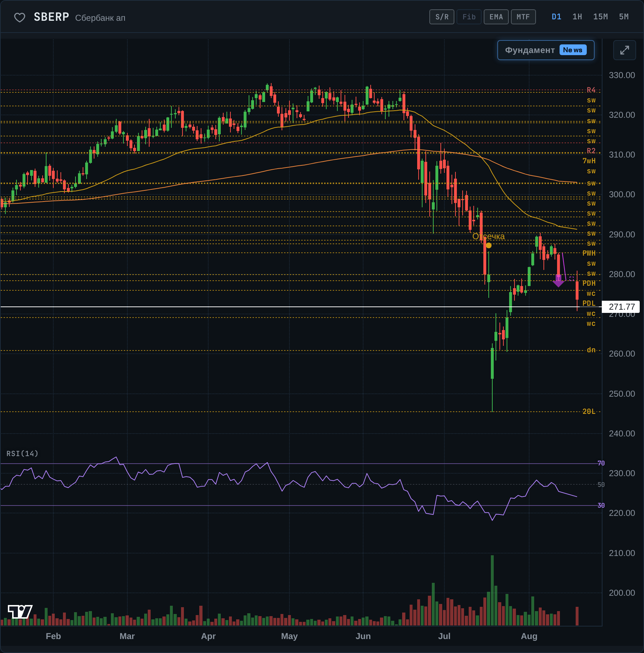Screen dimensions: 644x653
Task: Expand the chart to fullscreen
Action: (x=624, y=50)
